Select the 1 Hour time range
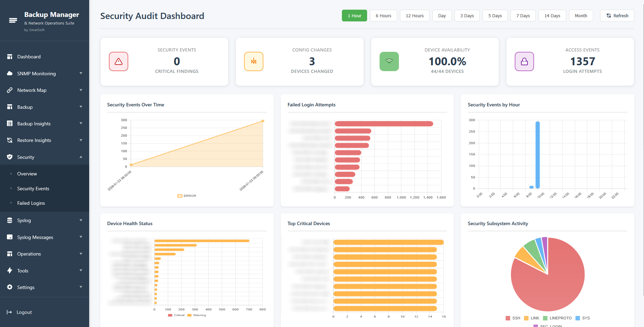644x327 pixels. tap(354, 16)
